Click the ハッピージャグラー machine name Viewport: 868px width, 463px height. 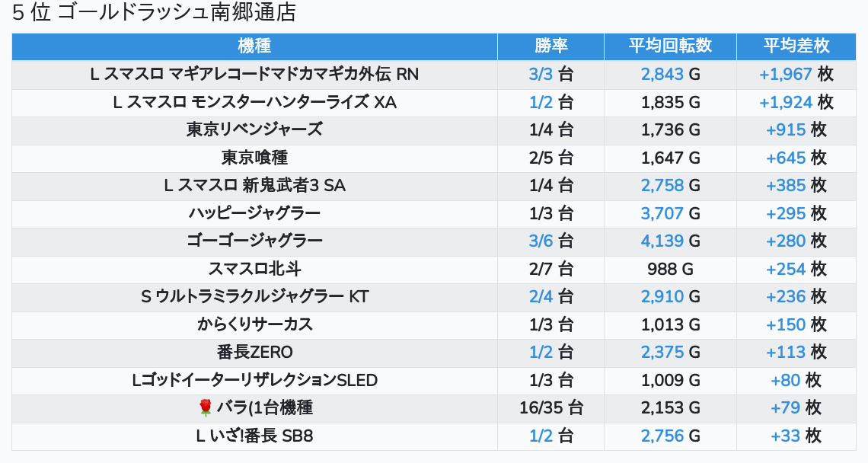coord(254,213)
